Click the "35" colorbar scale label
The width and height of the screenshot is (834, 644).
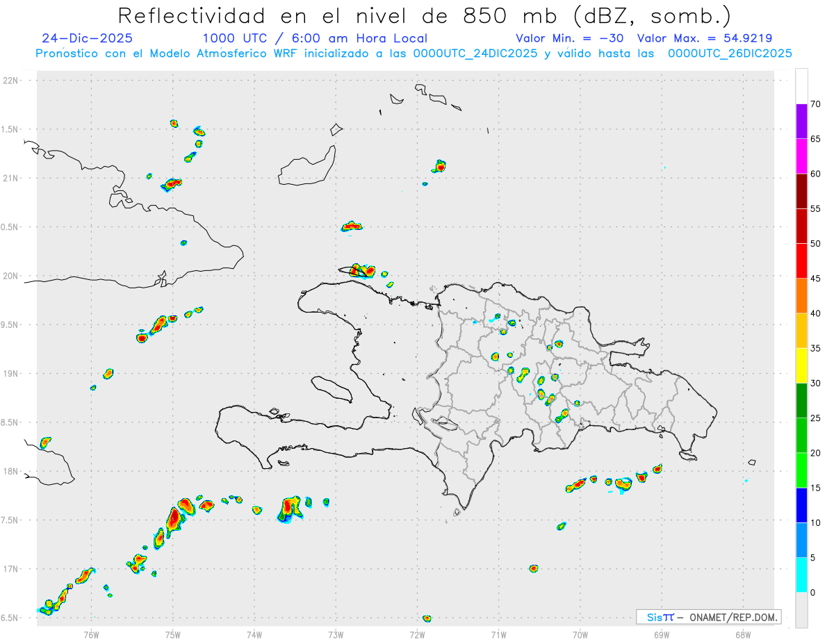coord(815,348)
